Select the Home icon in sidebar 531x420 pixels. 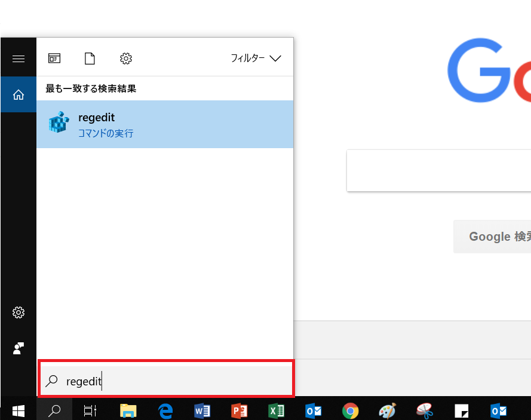[19, 94]
